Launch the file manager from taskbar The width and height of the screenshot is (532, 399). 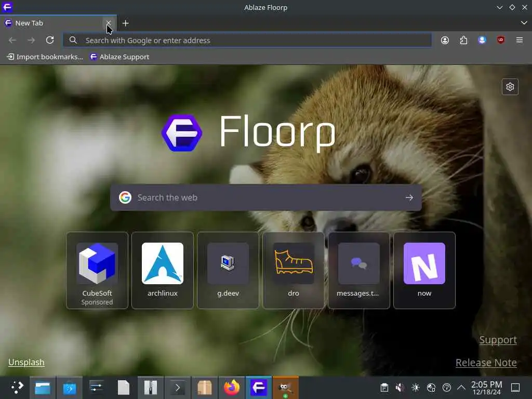coord(43,388)
